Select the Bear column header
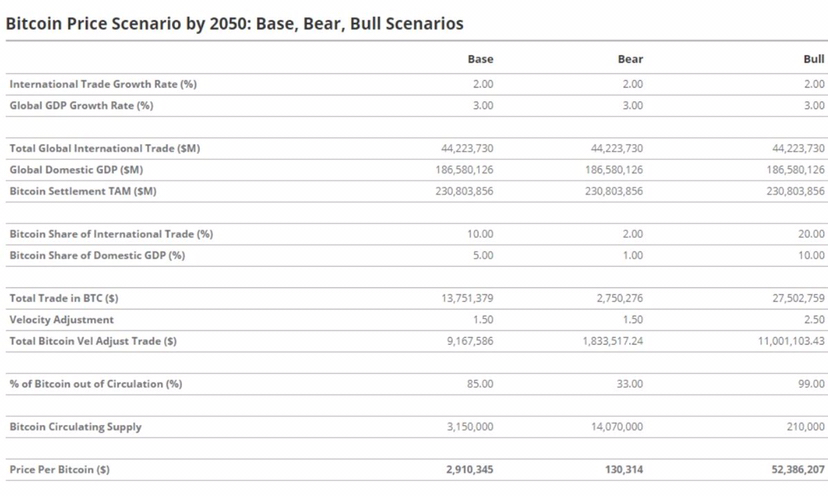828x496 pixels. 630,59
